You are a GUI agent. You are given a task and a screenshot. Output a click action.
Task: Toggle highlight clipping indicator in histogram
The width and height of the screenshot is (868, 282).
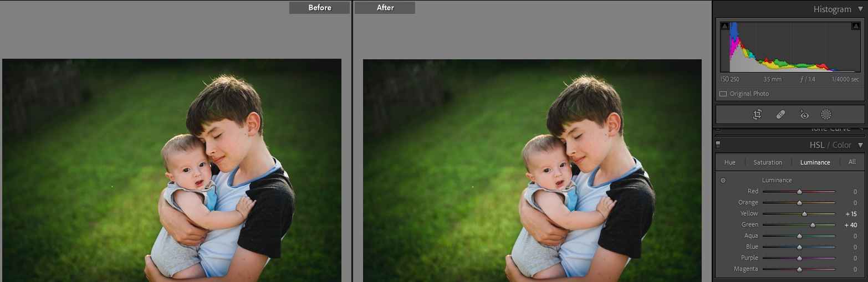click(x=855, y=26)
